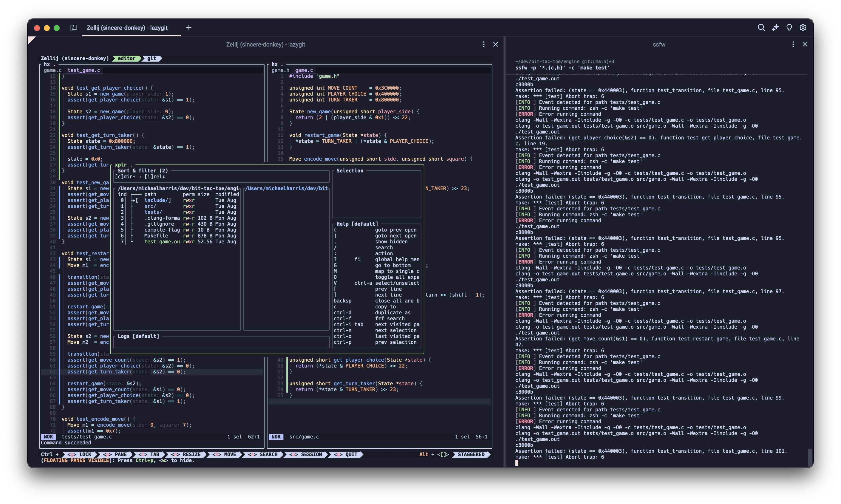Screen dimensions: 841x504
Task: Click the sparkle AI icon in title bar
Action: tap(775, 28)
